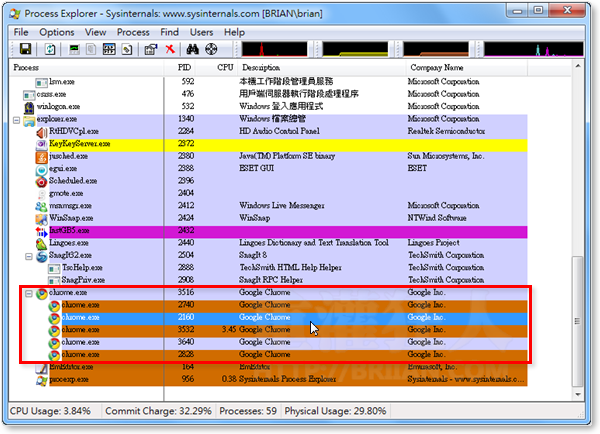Collapse the parent chrome.exe tree node

(29, 294)
